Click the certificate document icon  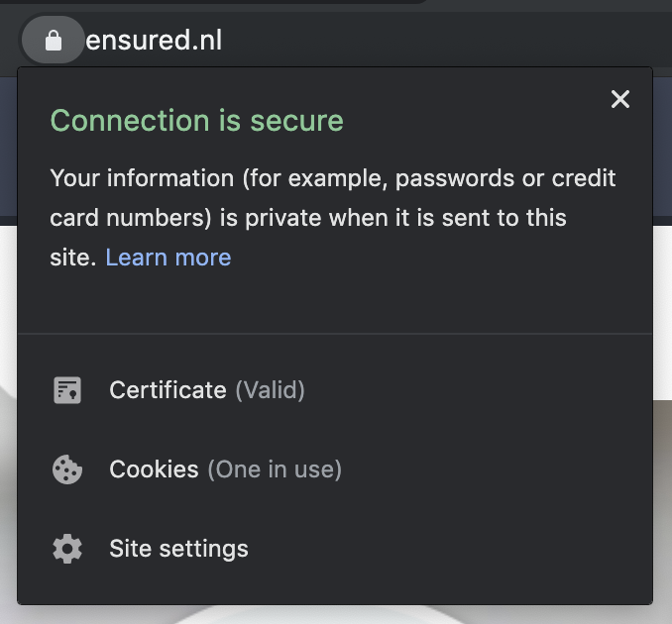(x=66, y=390)
